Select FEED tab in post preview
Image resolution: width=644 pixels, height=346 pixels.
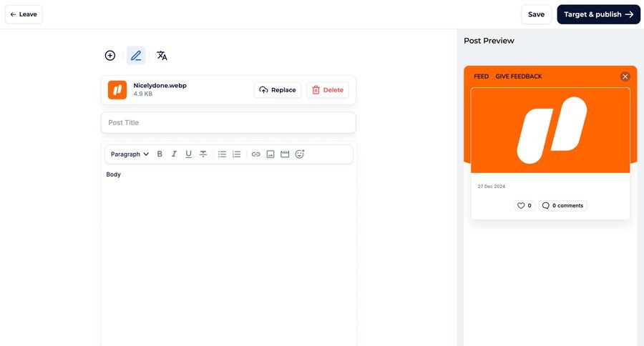click(x=482, y=76)
